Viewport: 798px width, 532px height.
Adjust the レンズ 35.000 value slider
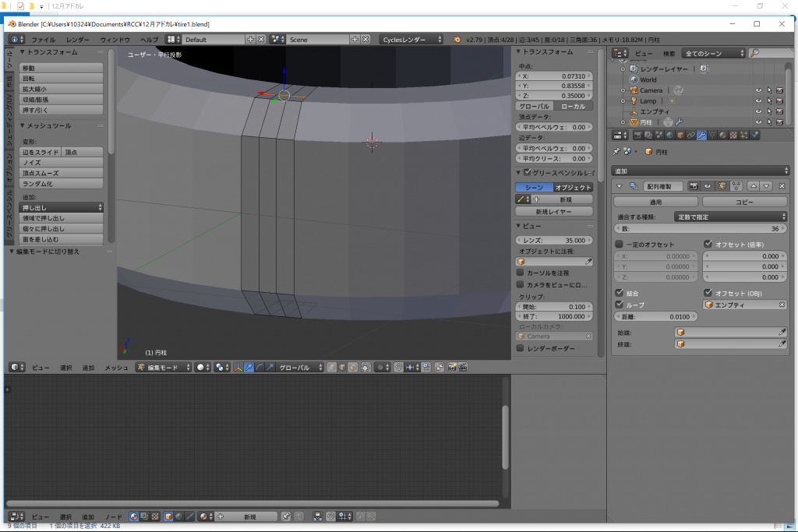click(554, 240)
